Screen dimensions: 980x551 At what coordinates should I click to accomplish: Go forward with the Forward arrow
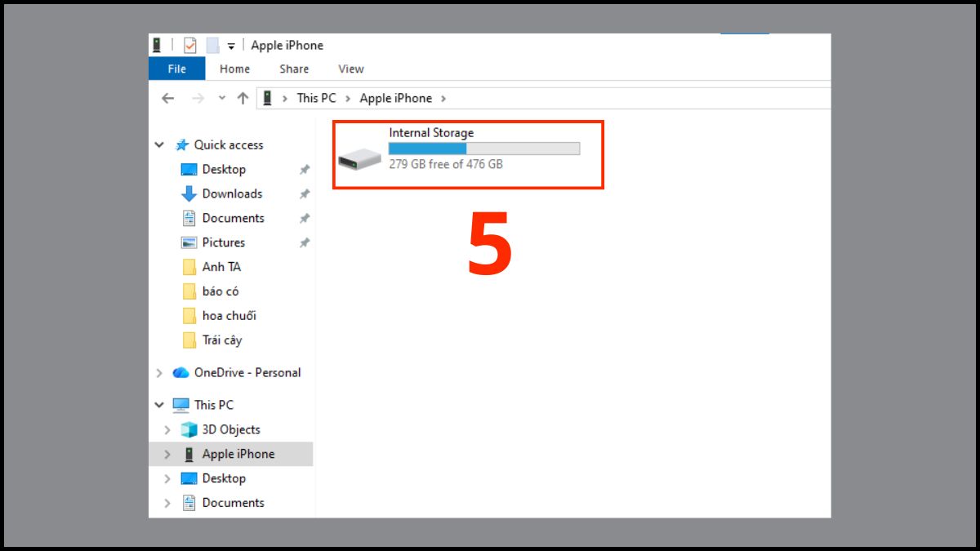coord(198,98)
